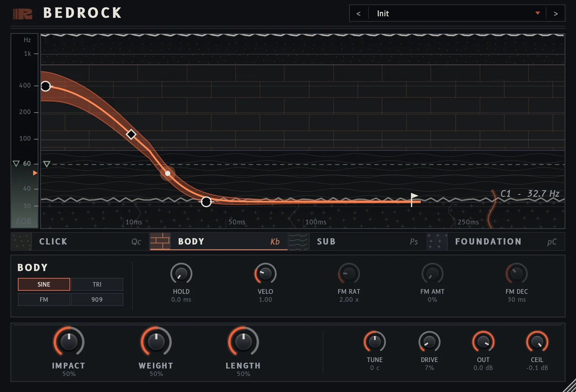Click the TUNE knob
The image size is (576, 392).
pyautogui.click(x=375, y=342)
